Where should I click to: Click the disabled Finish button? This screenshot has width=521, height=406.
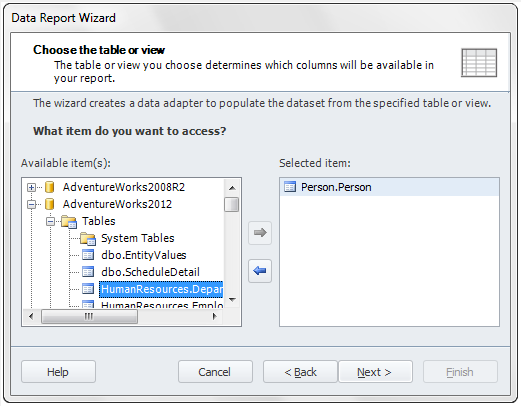[460, 372]
